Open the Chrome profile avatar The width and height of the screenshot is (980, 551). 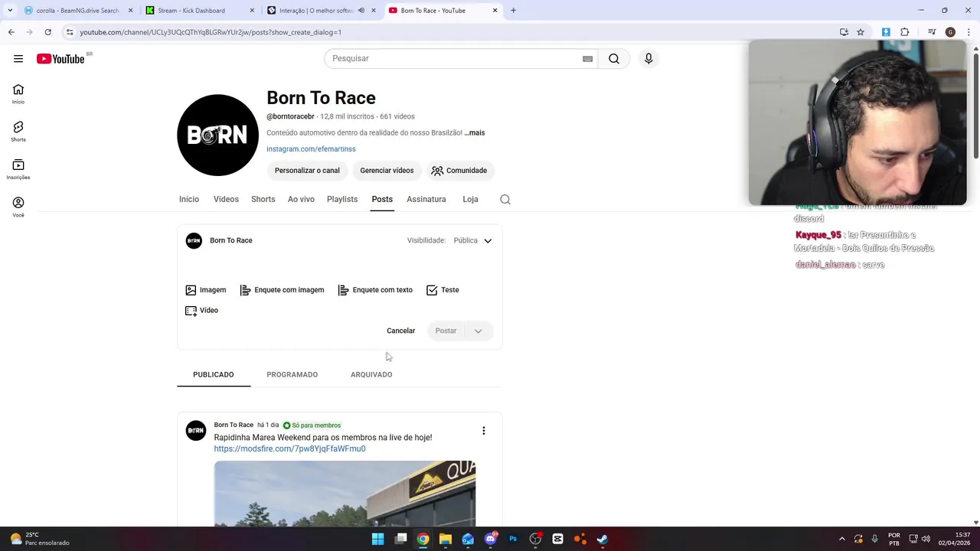click(950, 32)
